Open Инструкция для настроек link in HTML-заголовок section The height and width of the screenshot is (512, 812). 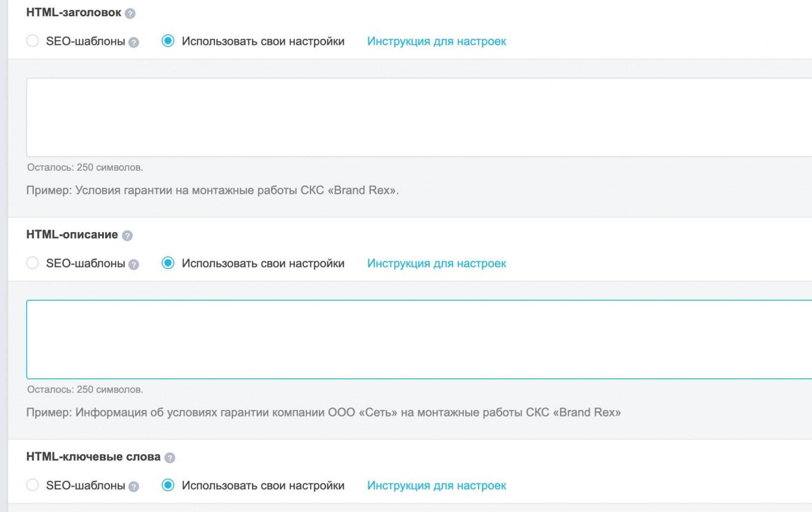point(436,41)
